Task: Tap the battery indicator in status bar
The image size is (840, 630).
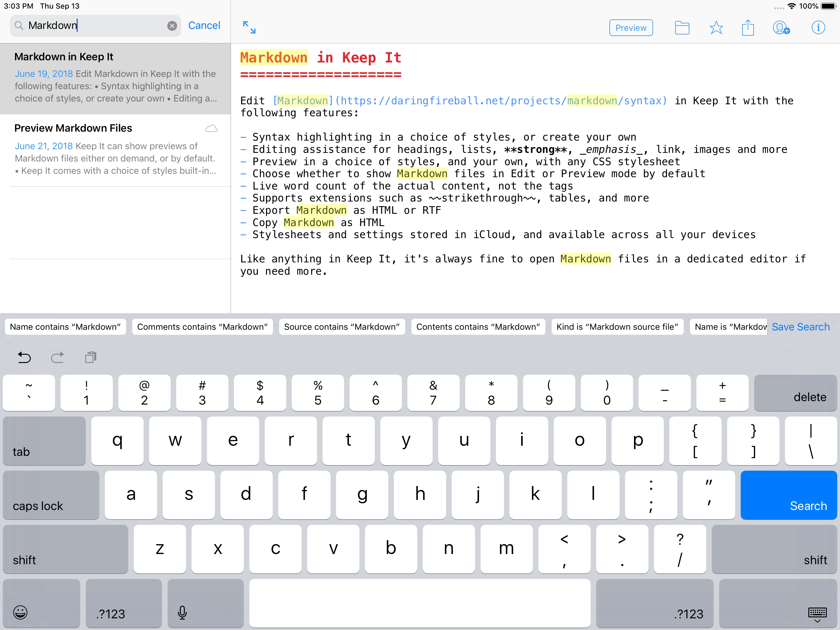Action: coord(828,6)
